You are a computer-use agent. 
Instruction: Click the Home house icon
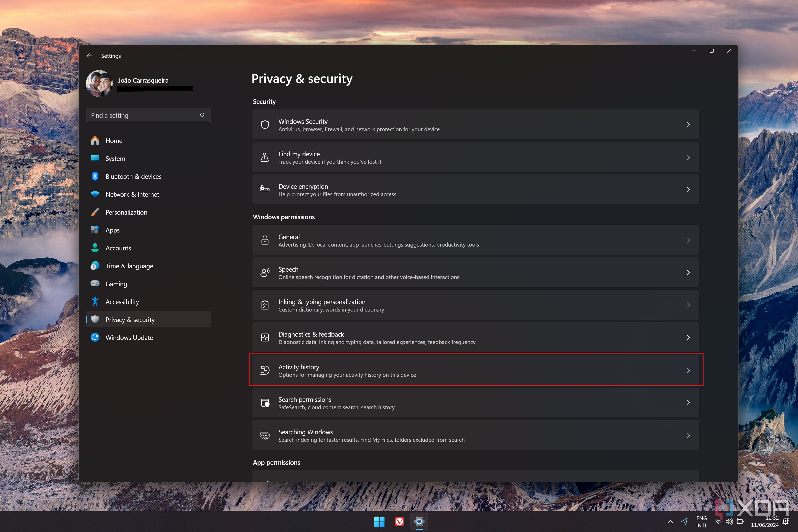[95, 140]
